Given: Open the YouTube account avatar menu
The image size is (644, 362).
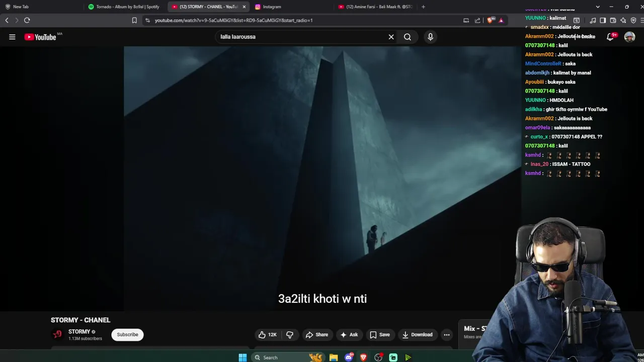Looking at the screenshot, I should click(x=629, y=37).
